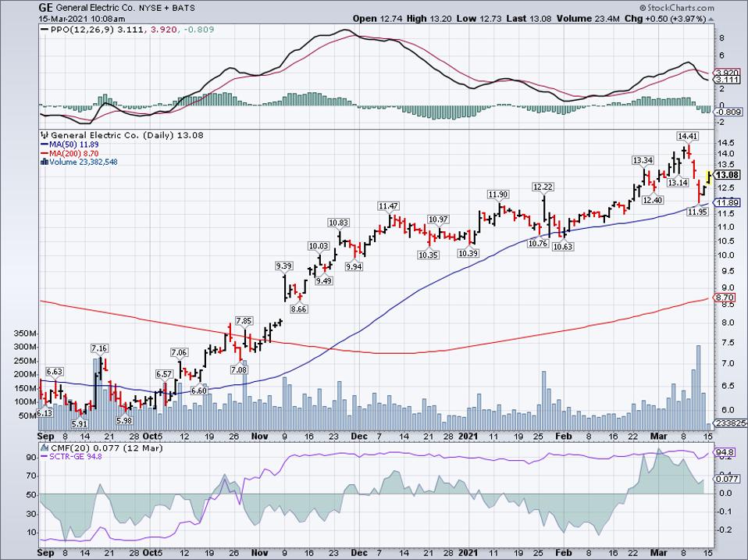Click the 7.85 high price label
This screenshot has width=748, height=560.
tap(244, 321)
